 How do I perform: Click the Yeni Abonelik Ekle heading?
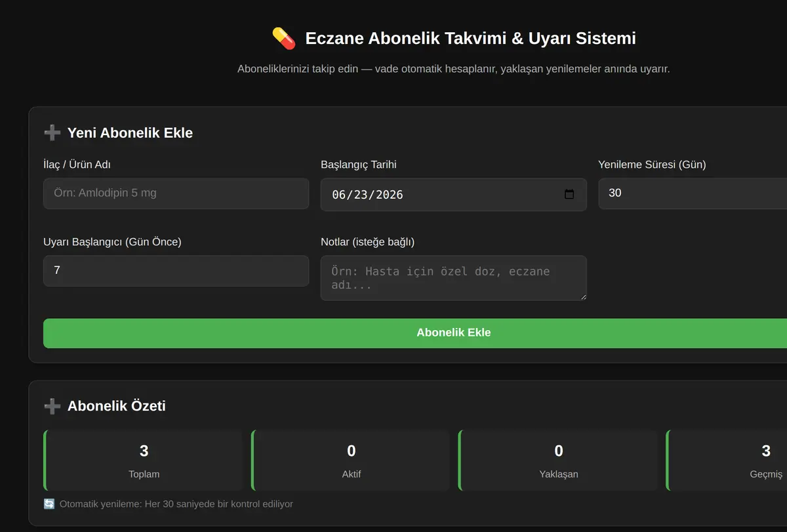click(x=130, y=133)
